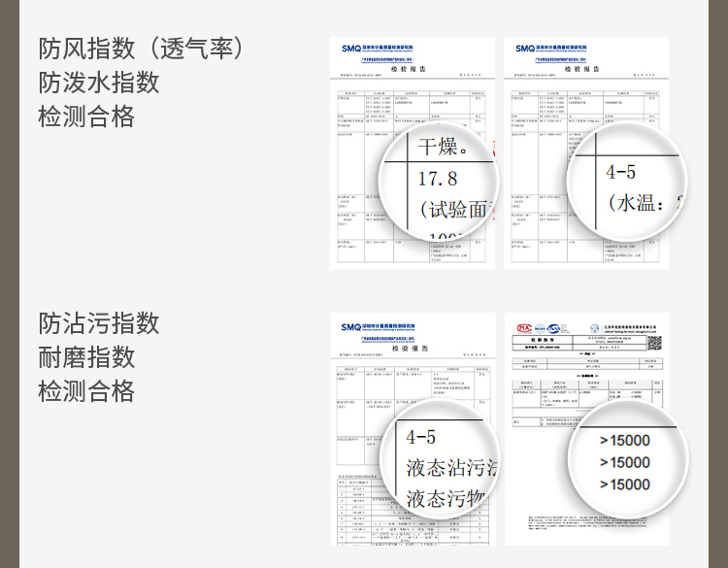Click the 防沾污指数 heading text

[x=99, y=322]
